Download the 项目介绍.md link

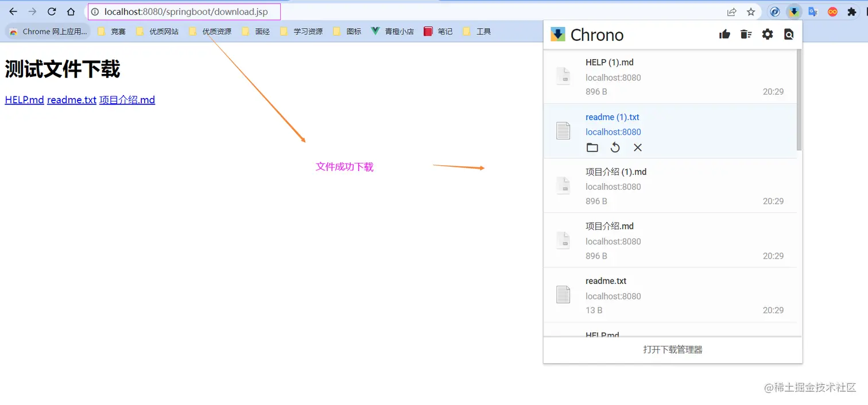pyautogui.click(x=127, y=100)
